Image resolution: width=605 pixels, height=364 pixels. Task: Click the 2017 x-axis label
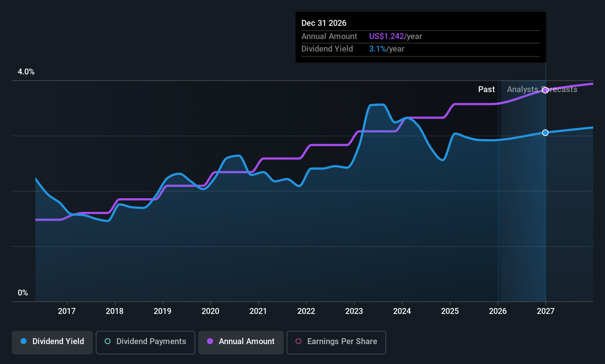pyautogui.click(x=67, y=311)
